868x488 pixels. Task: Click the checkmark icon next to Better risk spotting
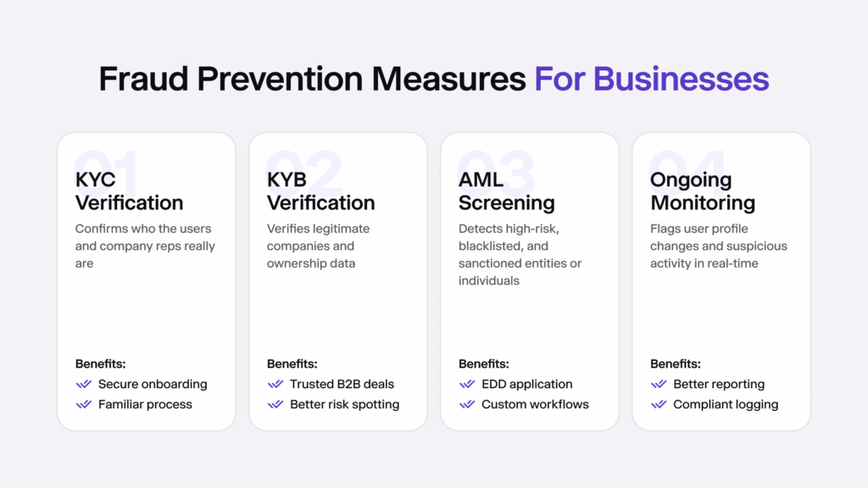pyautogui.click(x=275, y=404)
